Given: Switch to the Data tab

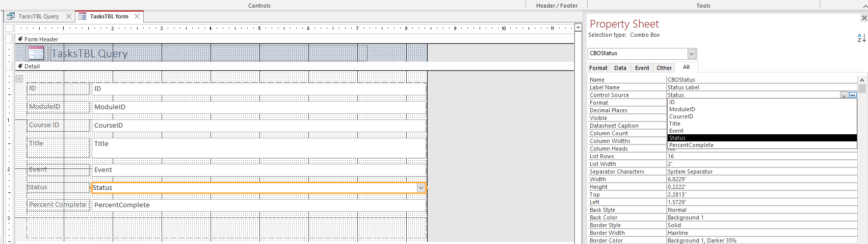Looking at the screenshot, I should pos(620,68).
